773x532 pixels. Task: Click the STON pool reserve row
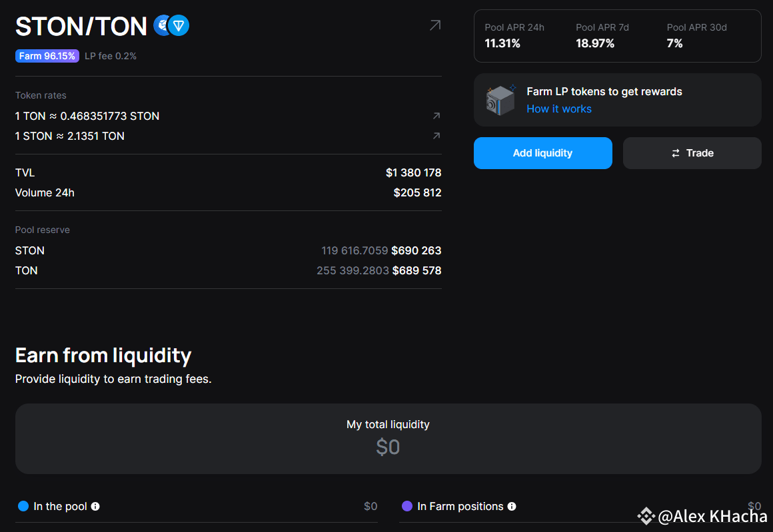click(228, 251)
